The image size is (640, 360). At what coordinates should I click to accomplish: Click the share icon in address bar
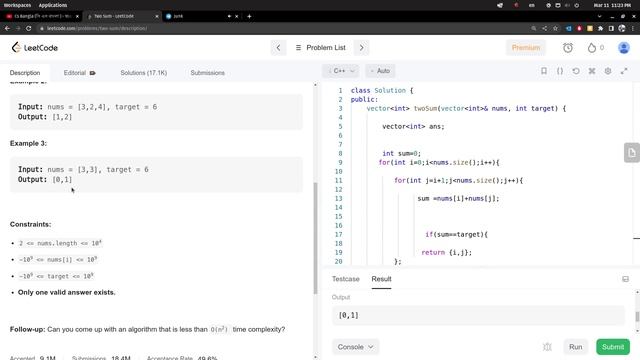(x=544, y=28)
